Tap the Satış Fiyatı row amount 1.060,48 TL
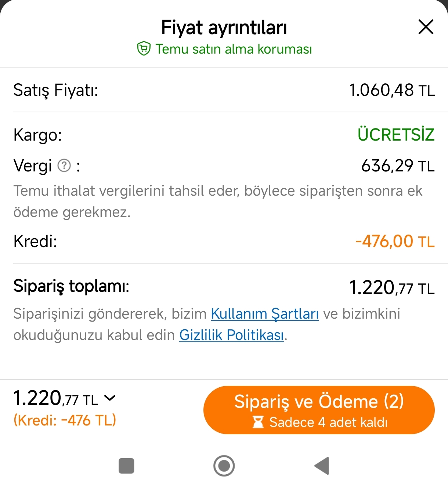 coord(392,90)
